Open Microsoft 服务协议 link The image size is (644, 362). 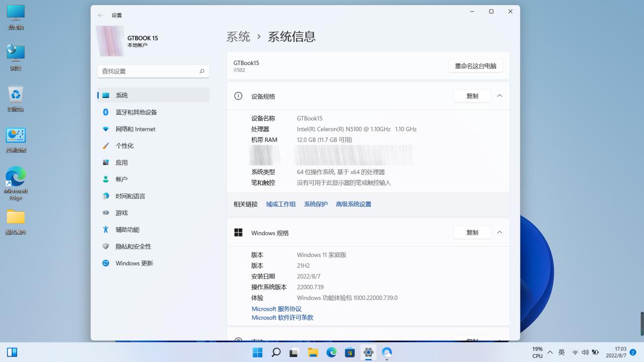(x=276, y=308)
